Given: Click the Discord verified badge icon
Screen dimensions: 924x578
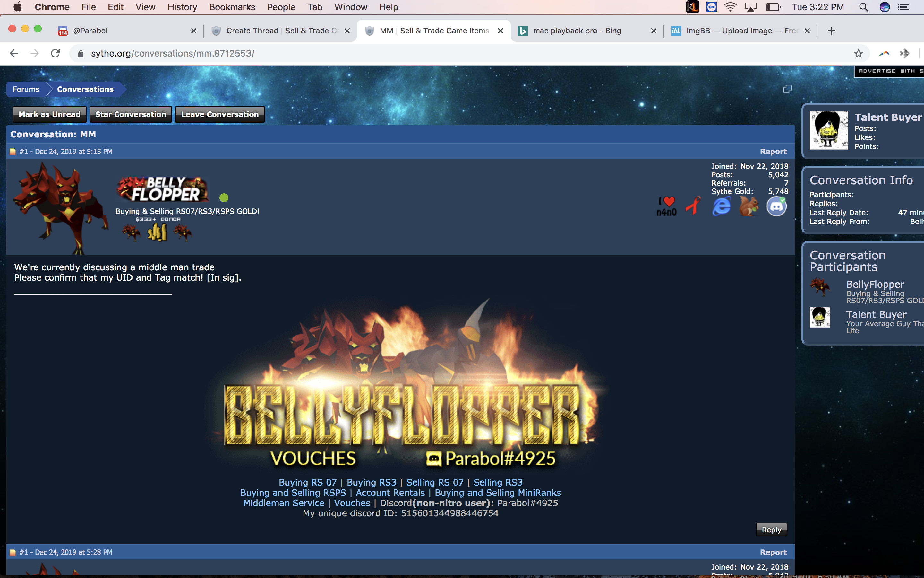Looking at the screenshot, I should (777, 206).
